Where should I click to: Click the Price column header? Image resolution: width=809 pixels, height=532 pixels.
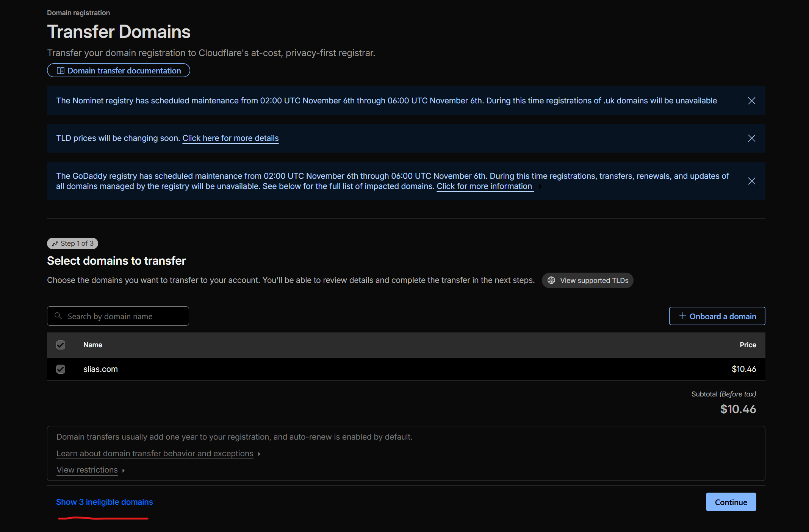tap(748, 345)
